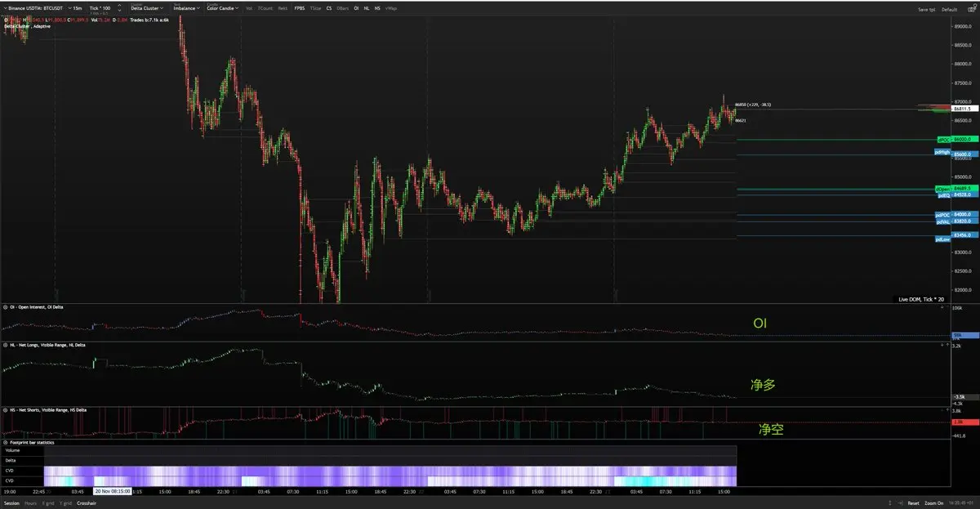Toggle Y grid option

(65, 503)
